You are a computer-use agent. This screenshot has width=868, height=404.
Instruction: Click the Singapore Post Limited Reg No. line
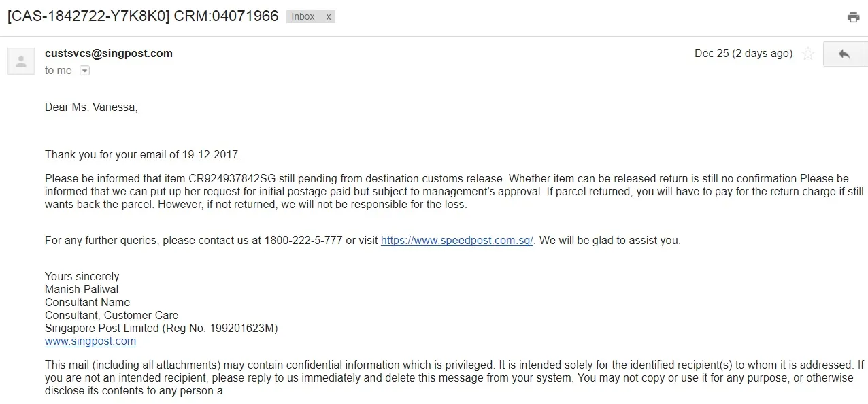click(x=161, y=328)
